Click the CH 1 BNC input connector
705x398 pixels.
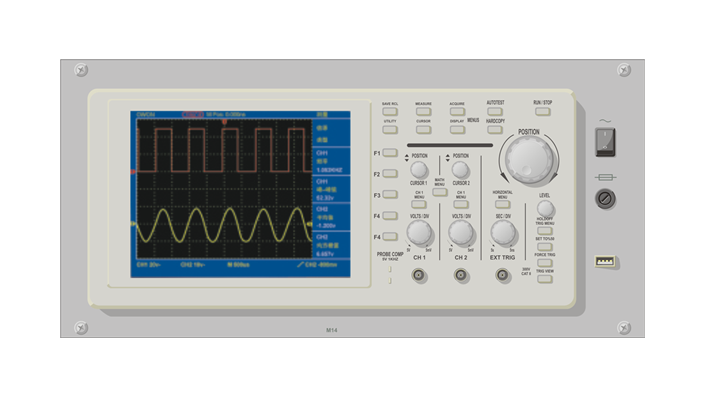(418, 274)
